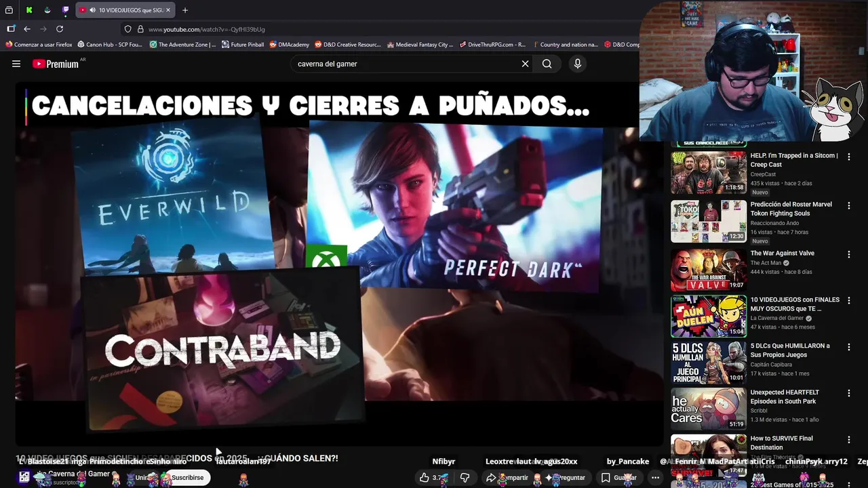This screenshot has height=488, width=868.
Task: Switch to the Kick pinned tab
Action: [29, 10]
